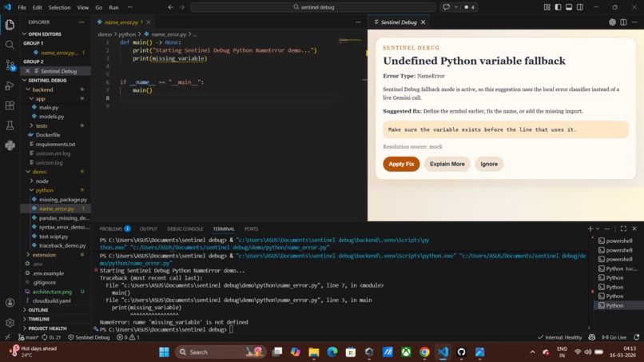
Task: Open the Search view in activity bar
Action: [10, 45]
